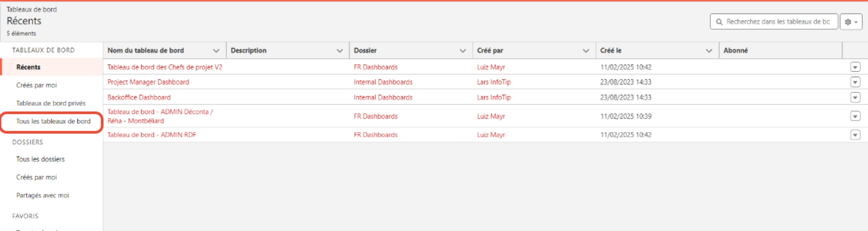Open the Internal Dashboards folder for Backoffice Dashboard
Image resolution: width=868 pixels, height=231 pixels.
(383, 97)
